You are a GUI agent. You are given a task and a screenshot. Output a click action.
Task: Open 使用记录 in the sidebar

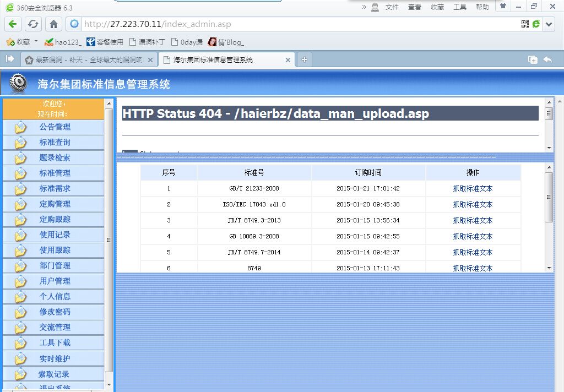tap(55, 235)
